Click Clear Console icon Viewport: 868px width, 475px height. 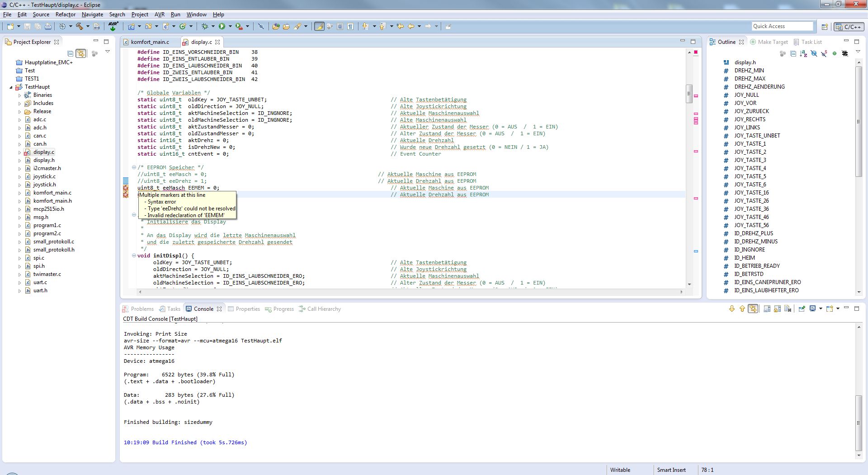pos(788,309)
